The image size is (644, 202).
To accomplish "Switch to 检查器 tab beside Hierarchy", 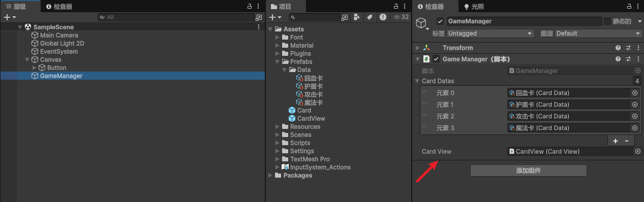I will (x=59, y=7).
